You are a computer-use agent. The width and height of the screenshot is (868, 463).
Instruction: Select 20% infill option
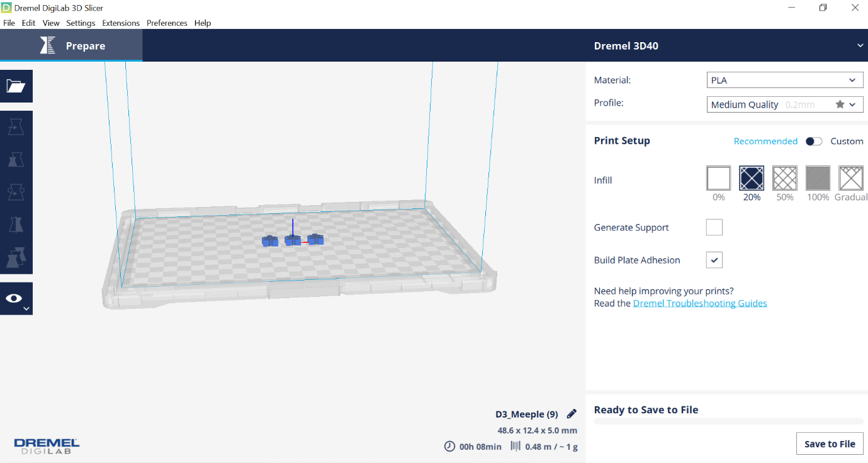point(752,178)
